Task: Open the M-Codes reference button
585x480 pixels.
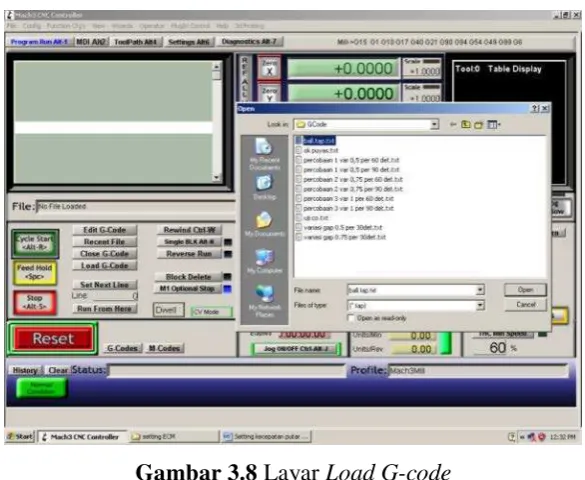Action: [x=164, y=348]
